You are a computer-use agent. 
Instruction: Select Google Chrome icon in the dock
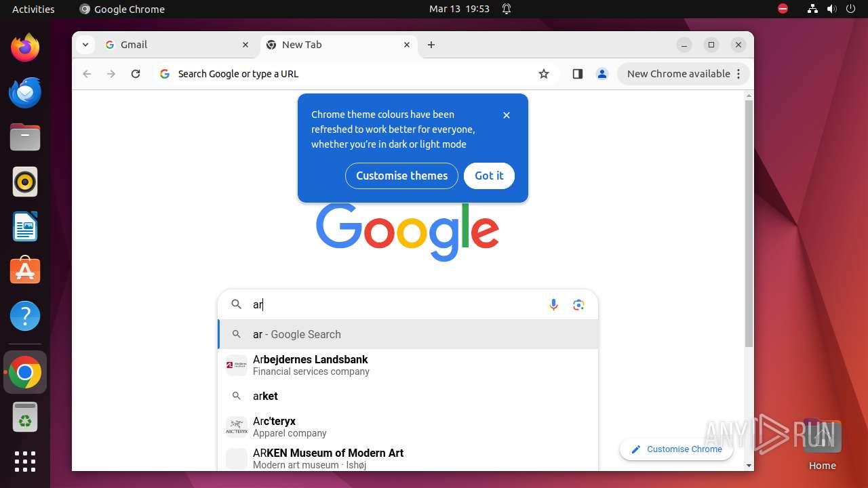pyautogui.click(x=25, y=372)
